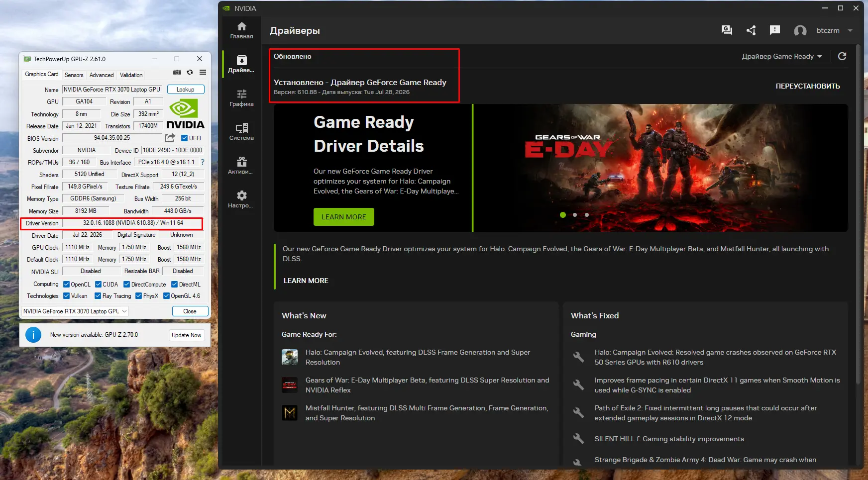Click the green LEARN MORE button
Viewport: 868px width, 480px height.
pos(344,217)
